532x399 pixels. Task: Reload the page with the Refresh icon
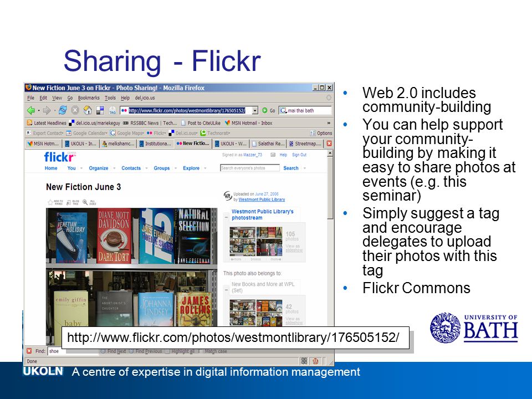(x=63, y=110)
